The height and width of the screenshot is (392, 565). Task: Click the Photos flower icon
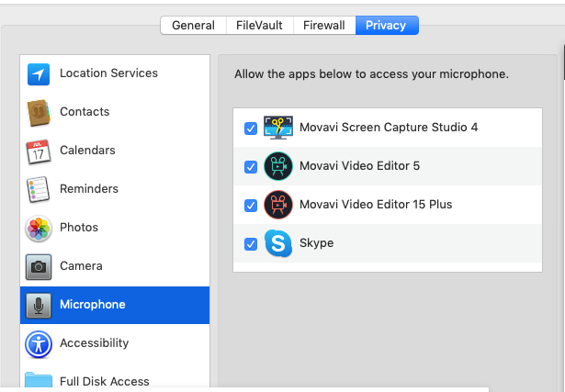39,229
